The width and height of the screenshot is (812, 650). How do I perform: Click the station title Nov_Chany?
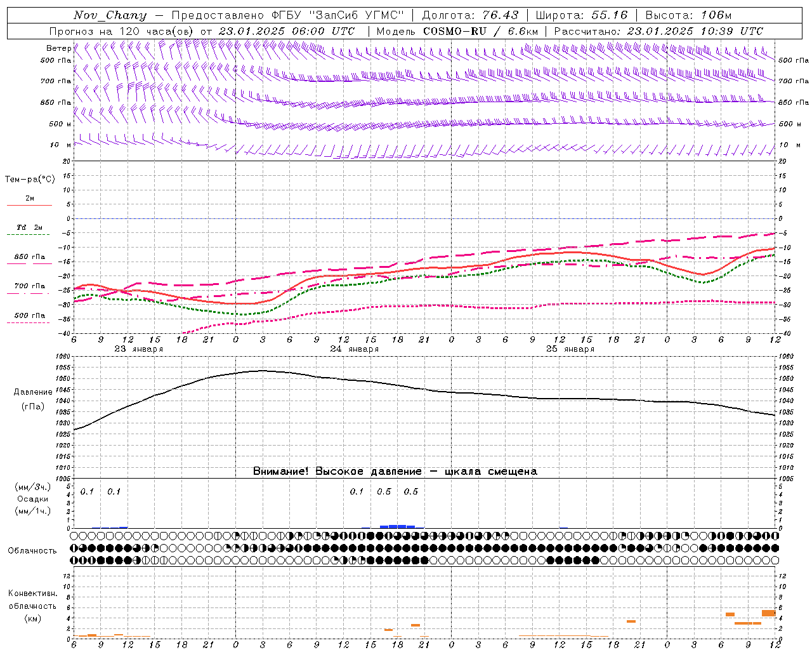coord(110,15)
